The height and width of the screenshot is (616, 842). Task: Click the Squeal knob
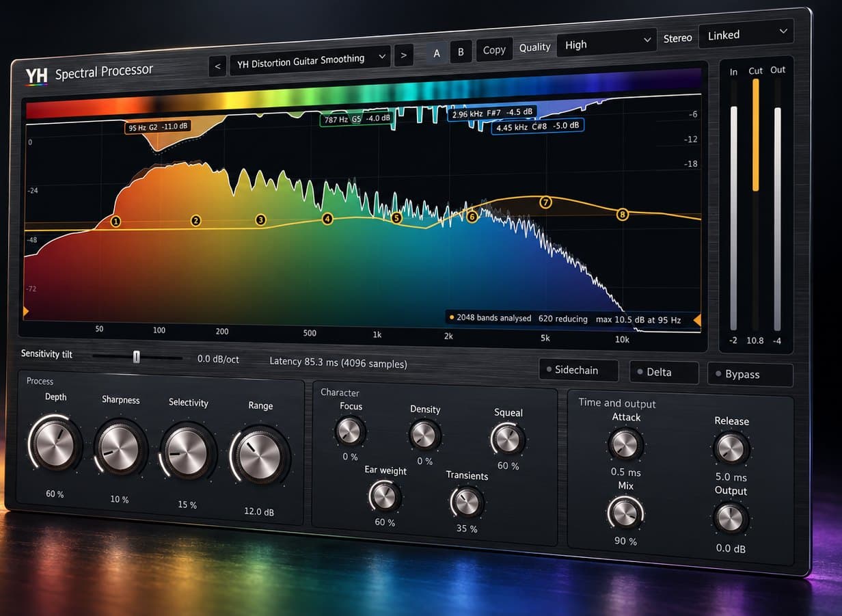pyautogui.click(x=508, y=439)
